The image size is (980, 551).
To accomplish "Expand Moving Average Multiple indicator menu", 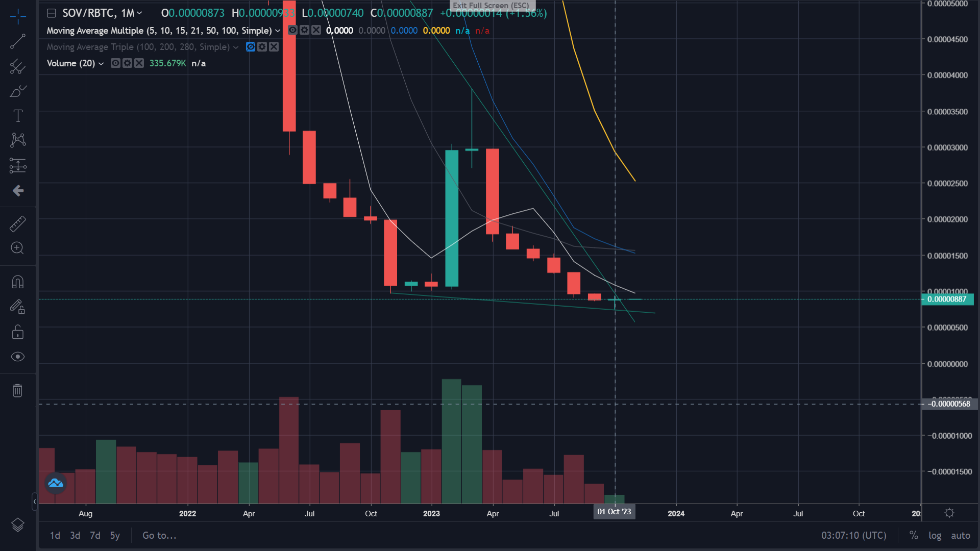I will pos(278,31).
